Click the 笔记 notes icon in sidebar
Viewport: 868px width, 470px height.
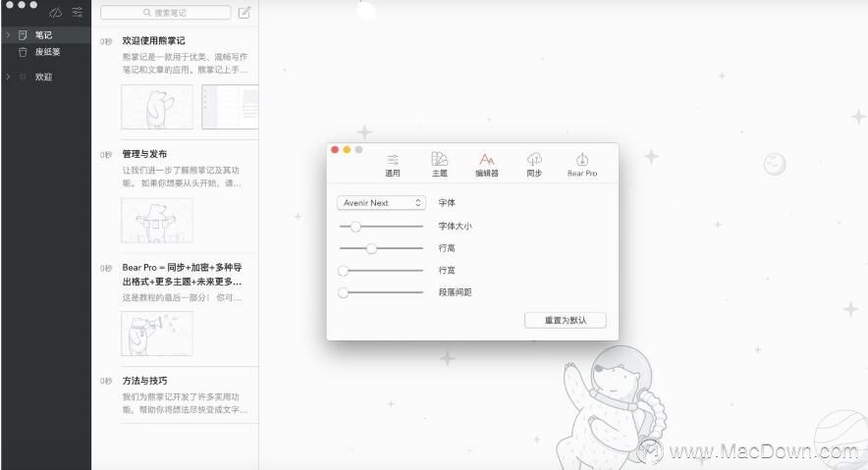[23, 35]
